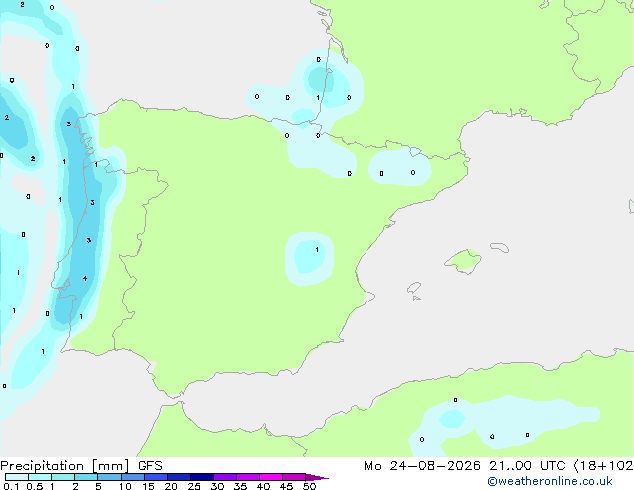This screenshot has width=634, height=490.
Task: Click the 'Precipitation [mm]' title text
Action: (65, 466)
